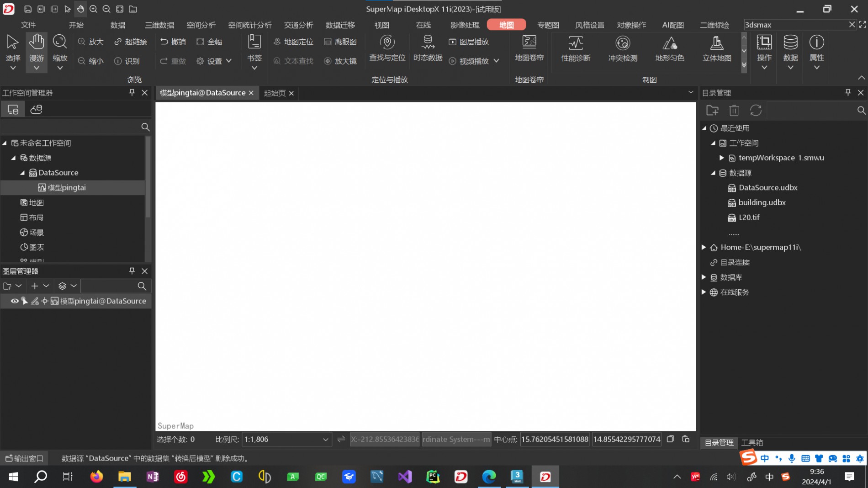Toggle the 鹰眼图 overview map

coord(340,42)
